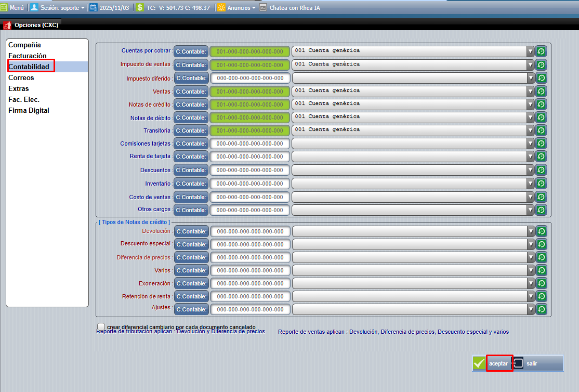
Task: Expand the account dropdown for Comisiones tarjetas
Action: click(x=531, y=143)
